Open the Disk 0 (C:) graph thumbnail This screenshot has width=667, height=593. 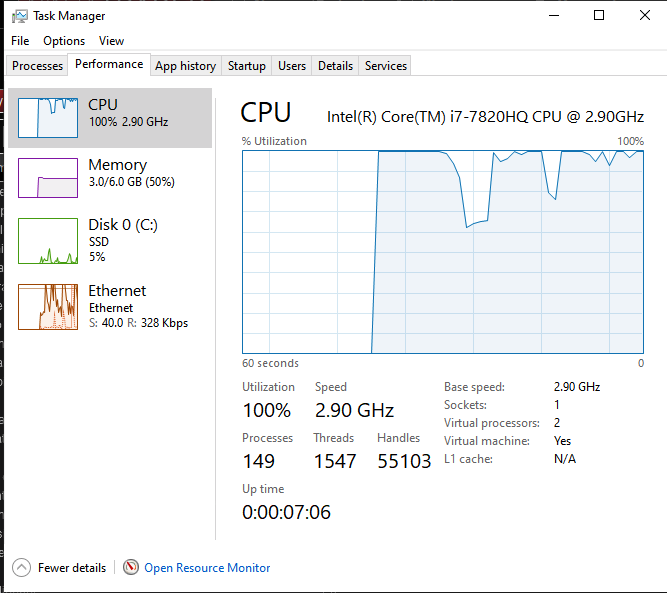47,241
